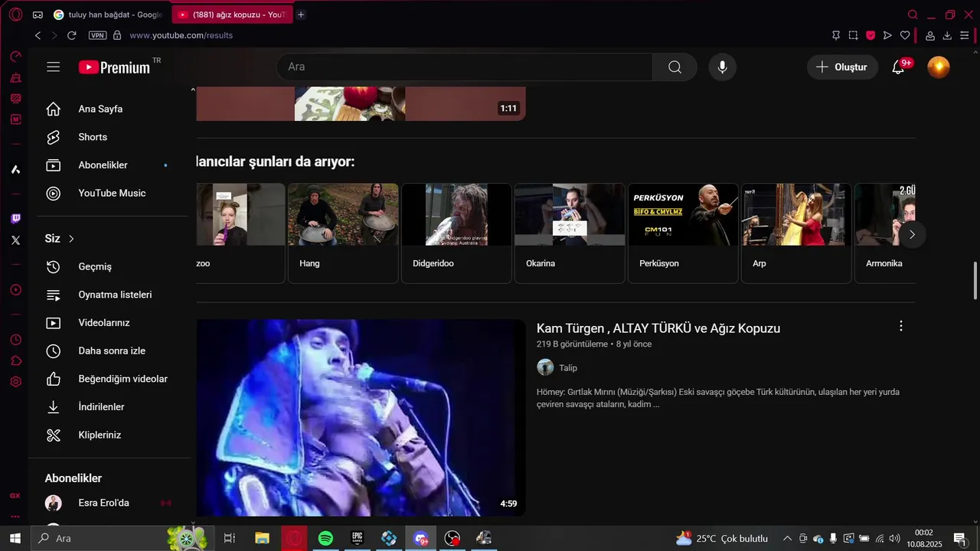Image resolution: width=980 pixels, height=551 pixels.
Task: Open Opera tab islands workspace icon
Action: click(38, 15)
